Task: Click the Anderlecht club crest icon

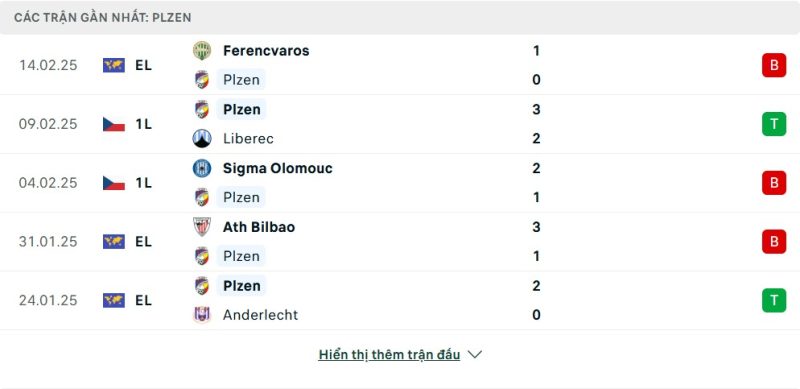Action: tap(202, 314)
